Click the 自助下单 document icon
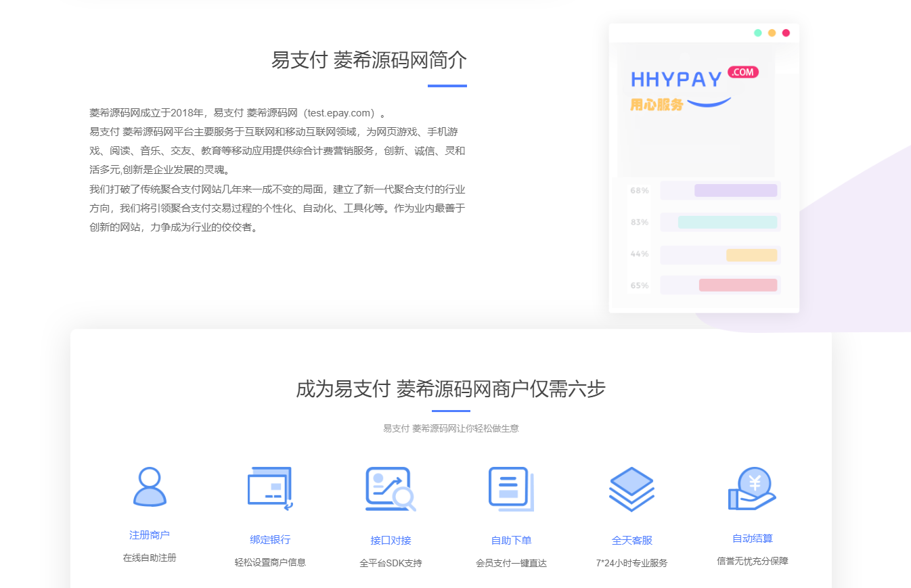Image resolution: width=911 pixels, height=588 pixels. tap(511, 489)
